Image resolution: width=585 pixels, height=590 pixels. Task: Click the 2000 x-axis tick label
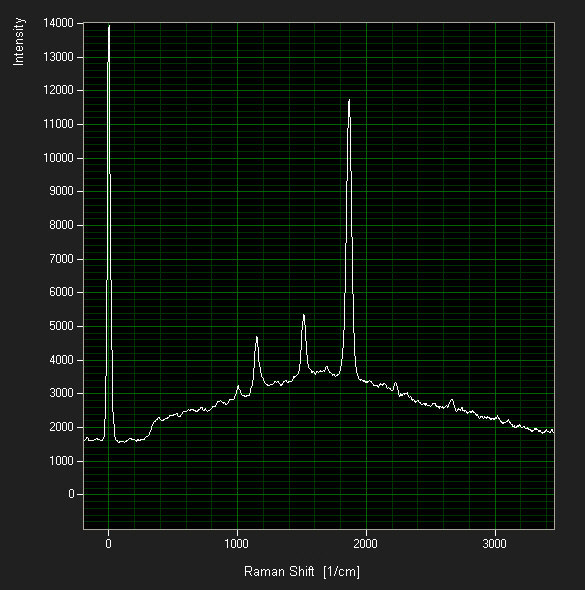tap(366, 544)
